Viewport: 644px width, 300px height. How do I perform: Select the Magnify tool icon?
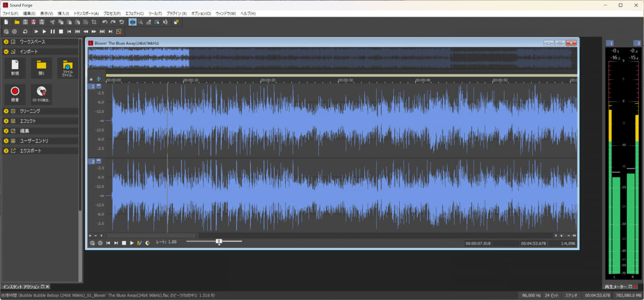click(140, 22)
